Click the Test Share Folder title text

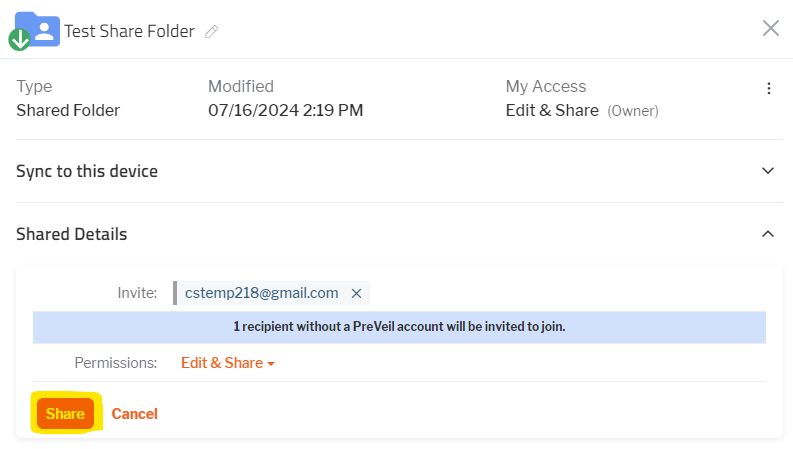(x=129, y=31)
